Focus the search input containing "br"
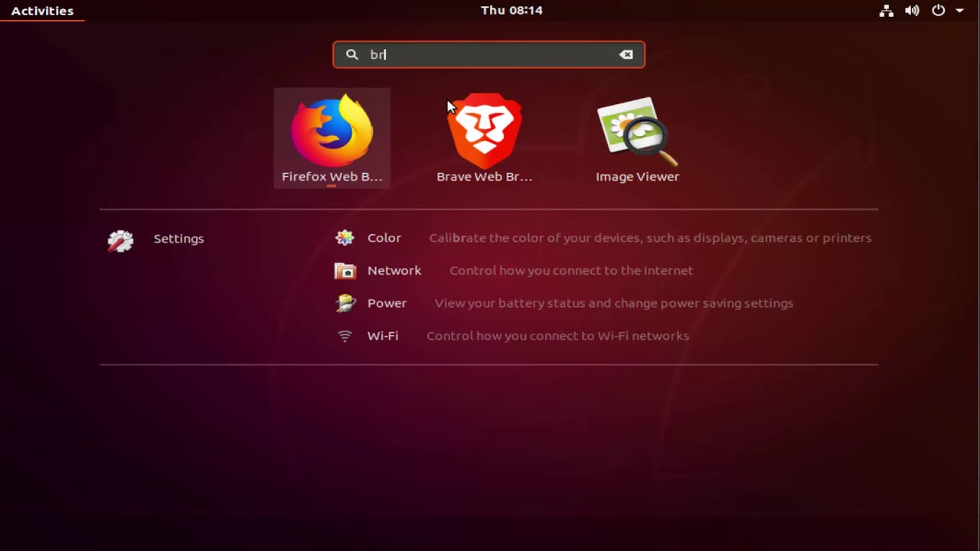This screenshot has height=551, width=980. click(488, 54)
